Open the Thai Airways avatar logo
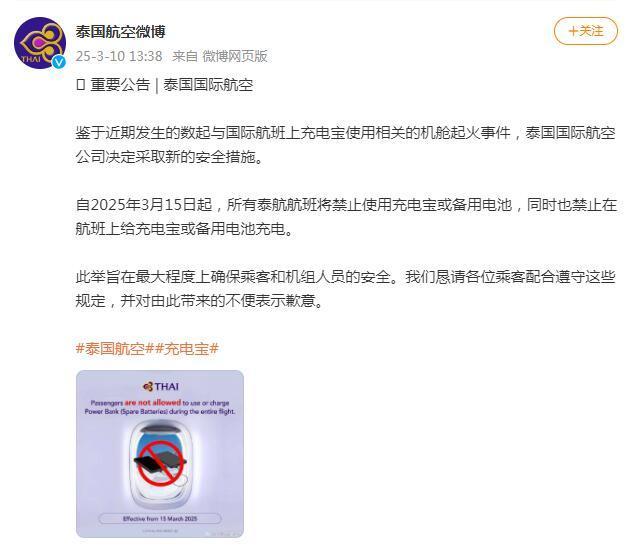634x546 pixels. coord(40,43)
